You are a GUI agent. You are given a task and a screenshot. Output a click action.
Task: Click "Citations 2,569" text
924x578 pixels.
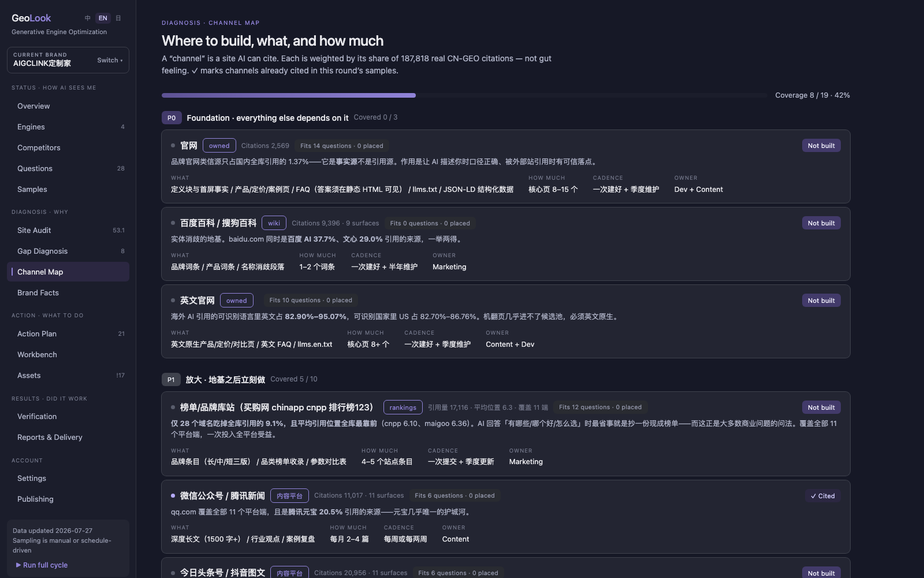pyautogui.click(x=265, y=146)
